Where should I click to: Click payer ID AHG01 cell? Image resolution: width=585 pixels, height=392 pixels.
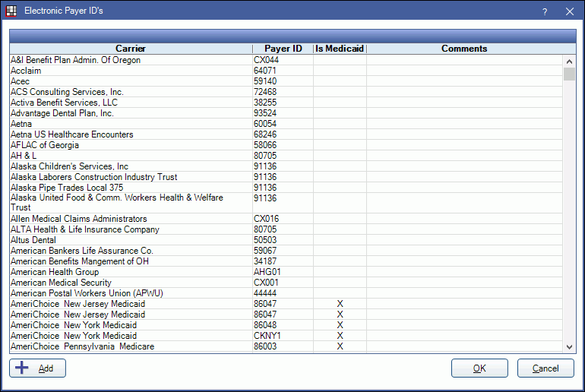click(x=283, y=272)
